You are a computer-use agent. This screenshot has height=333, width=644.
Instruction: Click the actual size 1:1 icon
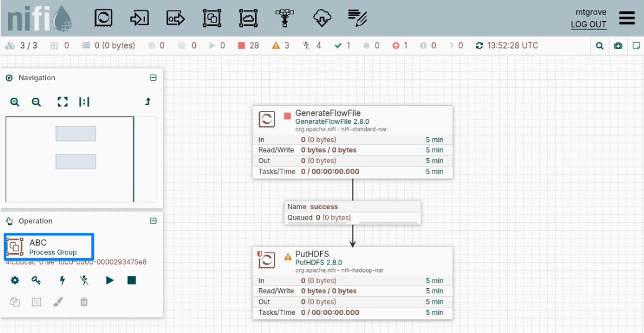pos(84,102)
